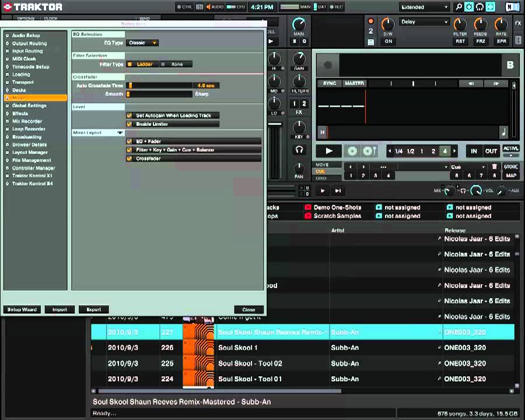Delete the cue with the trash icon

(x=494, y=166)
